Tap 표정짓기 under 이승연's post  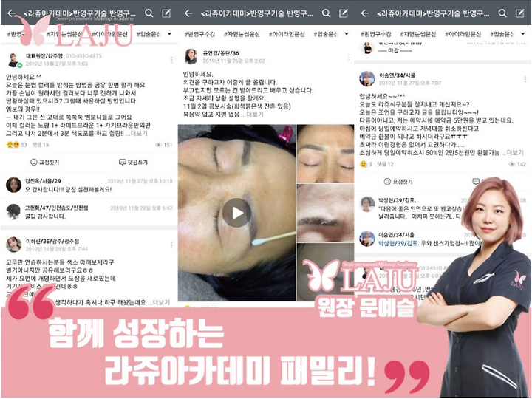point(398,182)
